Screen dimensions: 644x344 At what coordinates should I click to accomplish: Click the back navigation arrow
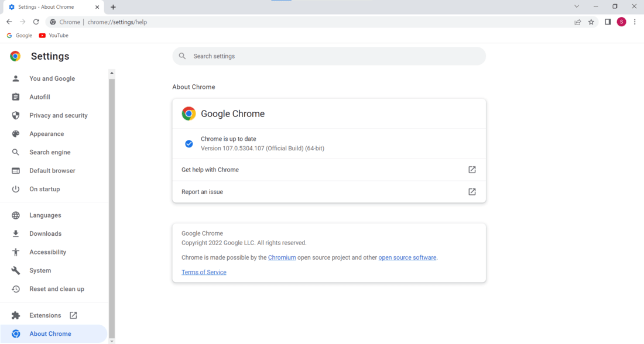point(9,22)
